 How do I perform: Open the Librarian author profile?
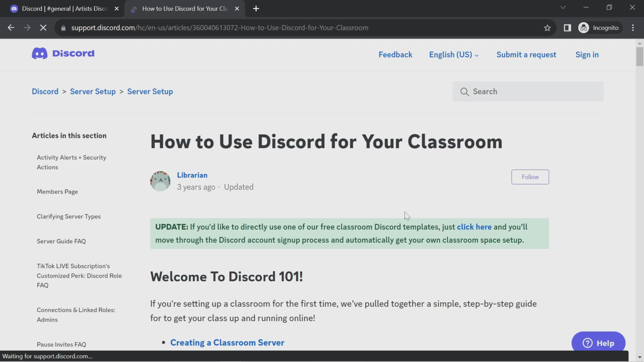click(x=192, y=175)
